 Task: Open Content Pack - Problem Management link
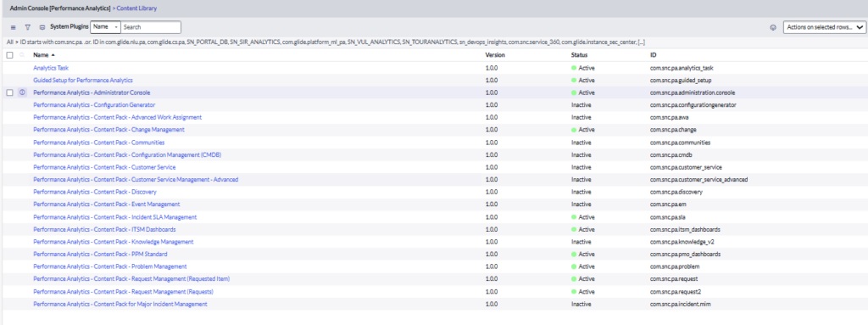pyautogui.click(x=109, y=266)
